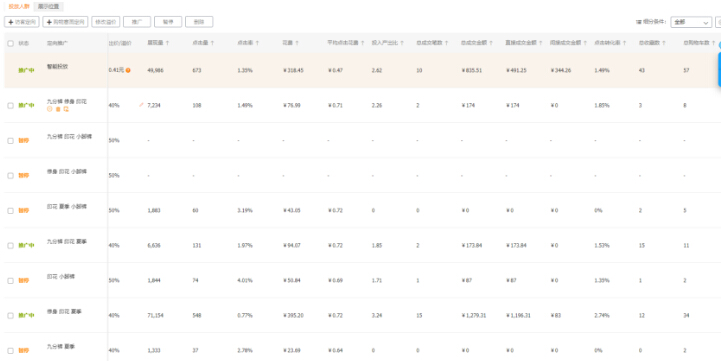The height and width of the screenshot is (361, 721).
Task: Select the 投放人群 tab
Action: pyautogui.click(x=19, y=6)
